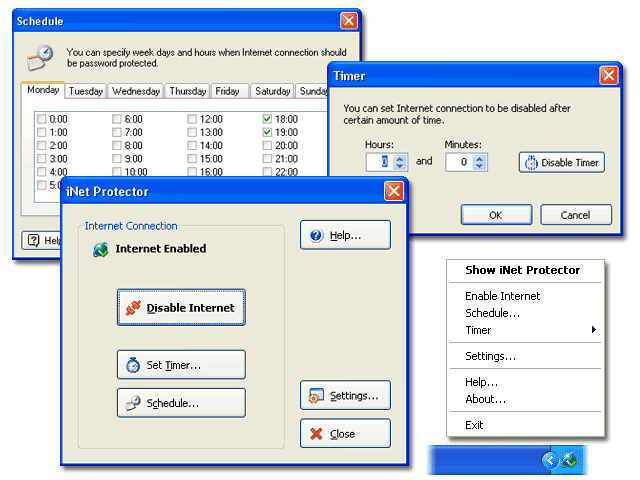Check the 15:00 hour checkbox
The height and width of the screenshot is (480, 640).
coord(192,158)
